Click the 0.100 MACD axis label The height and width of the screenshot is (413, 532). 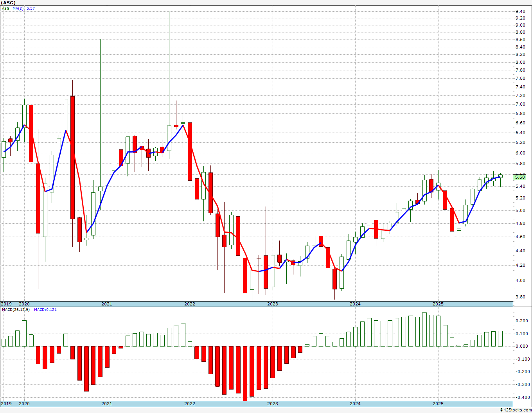(x=522, y=334)
